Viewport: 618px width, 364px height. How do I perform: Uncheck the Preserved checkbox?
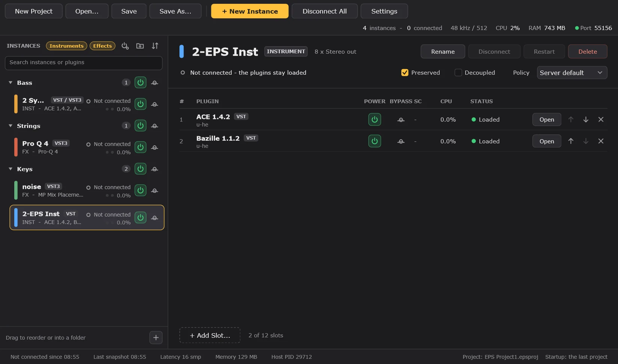(405, 72)
